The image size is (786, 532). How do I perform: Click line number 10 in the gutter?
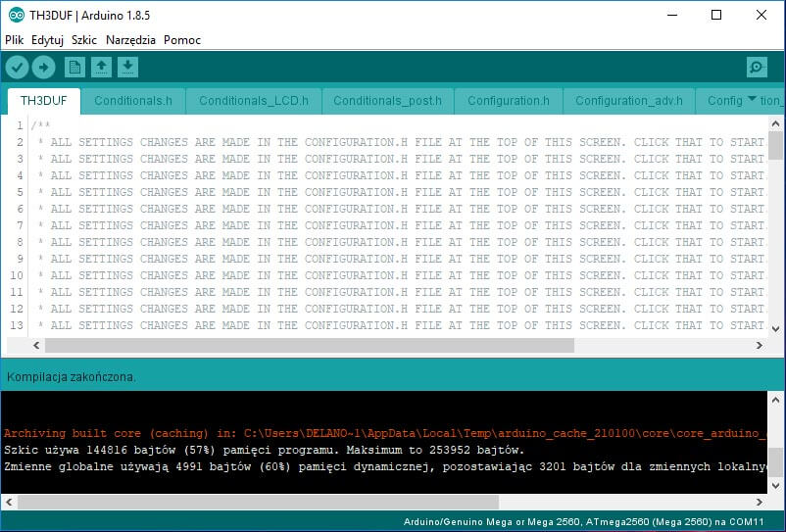17,275
